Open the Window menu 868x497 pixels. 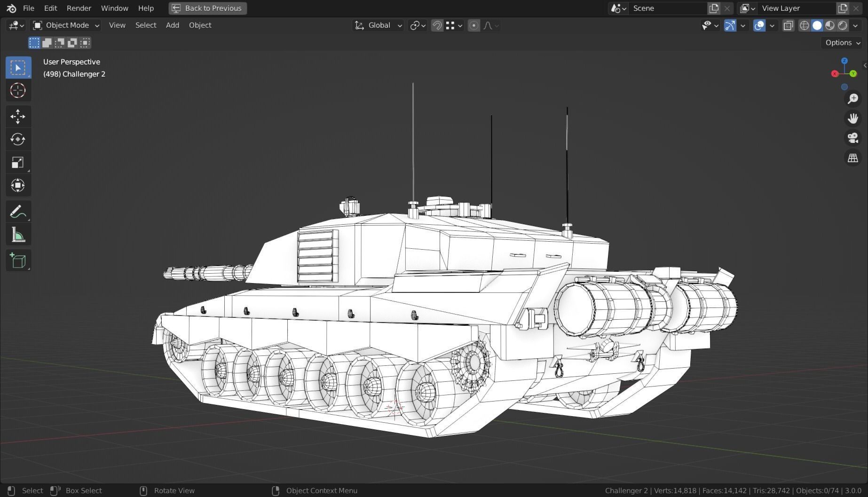(114, 8)
